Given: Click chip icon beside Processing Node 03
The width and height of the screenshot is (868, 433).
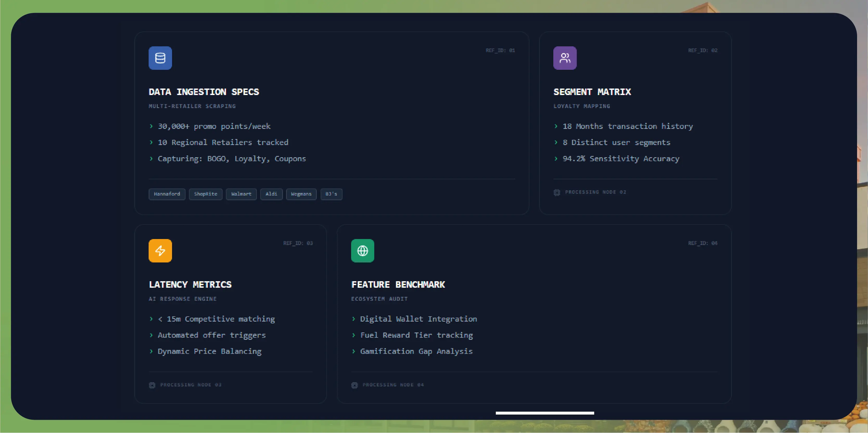Looking at the screenshot, I should tap(152, 385).
